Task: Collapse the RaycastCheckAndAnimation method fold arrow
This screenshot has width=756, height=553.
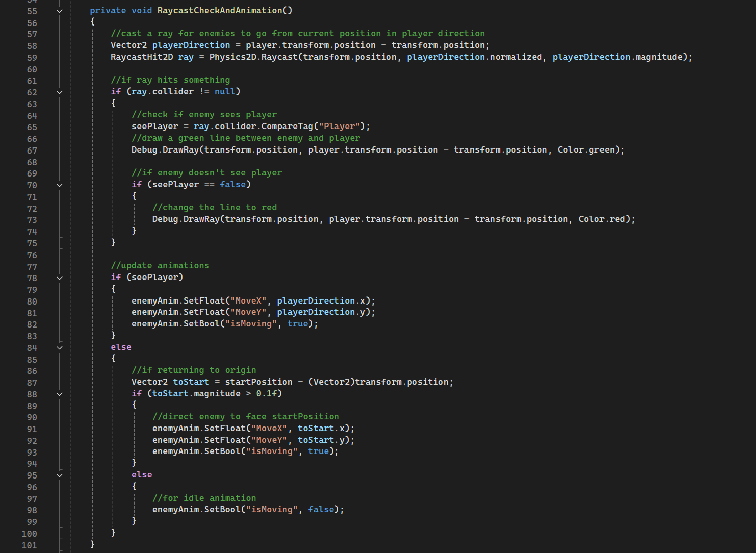Action: tap(60, 11)
